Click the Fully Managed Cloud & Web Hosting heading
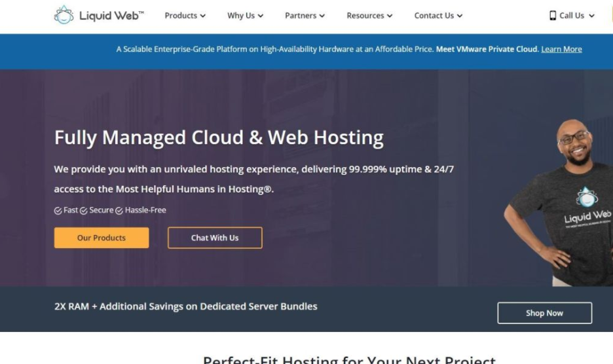The height and width of the screenshot is (364, 613). coord(219,138)
